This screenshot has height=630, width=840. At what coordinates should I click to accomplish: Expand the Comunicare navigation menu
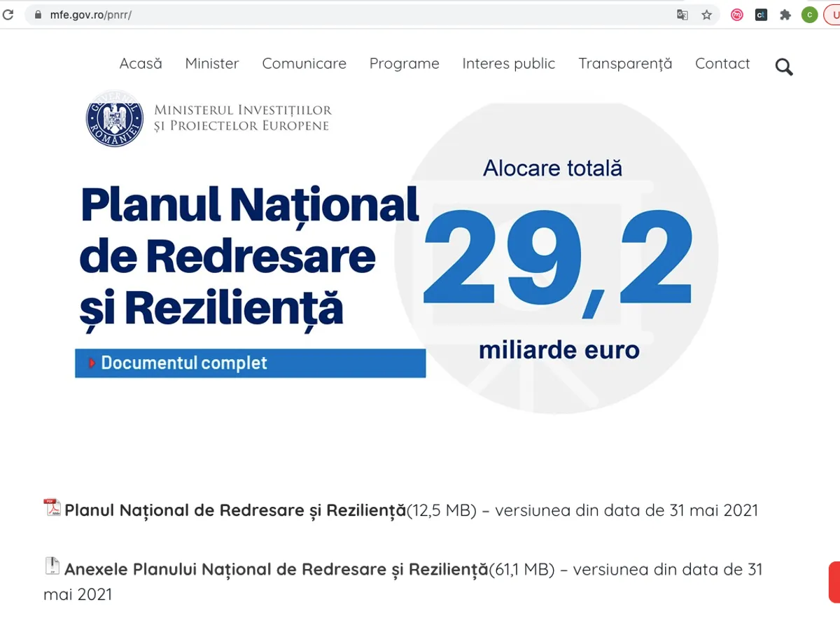pyautogui.click(x=304, y=64)
